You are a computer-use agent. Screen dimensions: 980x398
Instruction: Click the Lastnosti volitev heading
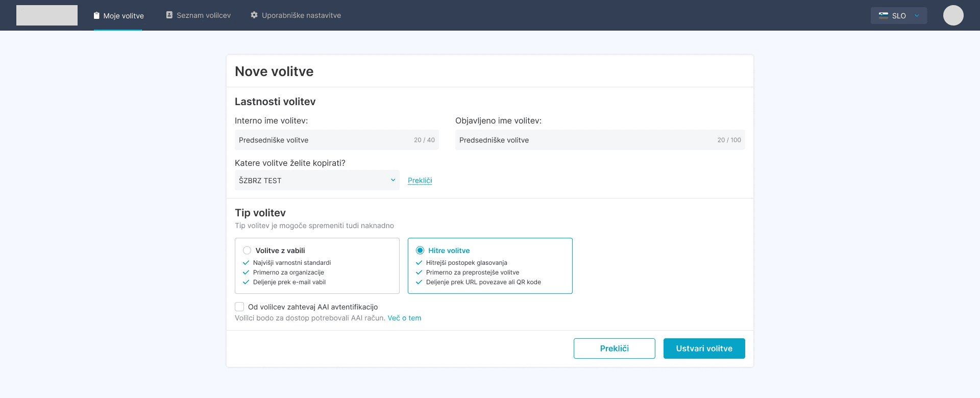(275, 102)
